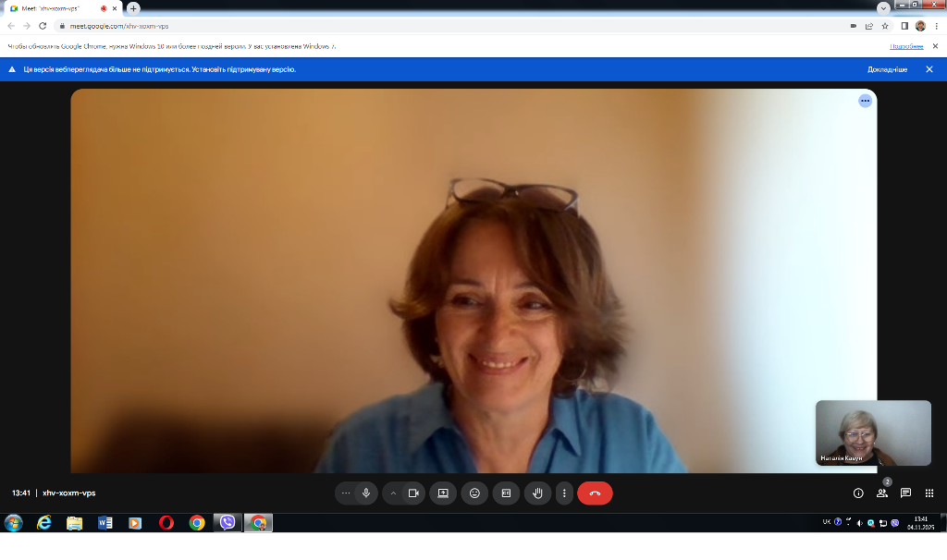The width and height of the screenshot is (947, 560).
Task: Leave the call with red hang-up button
Action: [x=595, y=493]
